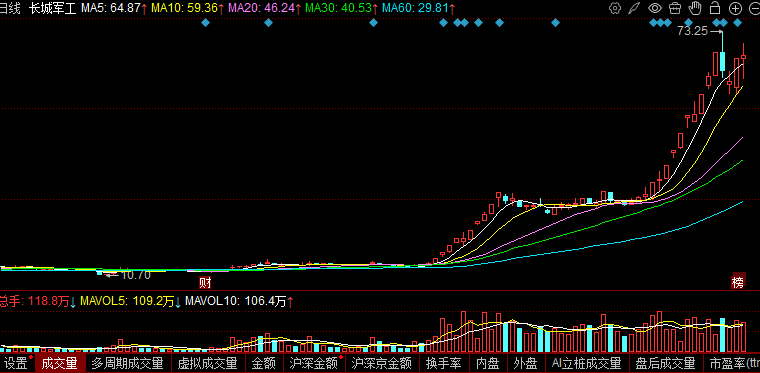Image resolution: width=760 pixels, height=373 pixels.
Task: Switch to 换手率 tab
Action: (x=443, y=363)
